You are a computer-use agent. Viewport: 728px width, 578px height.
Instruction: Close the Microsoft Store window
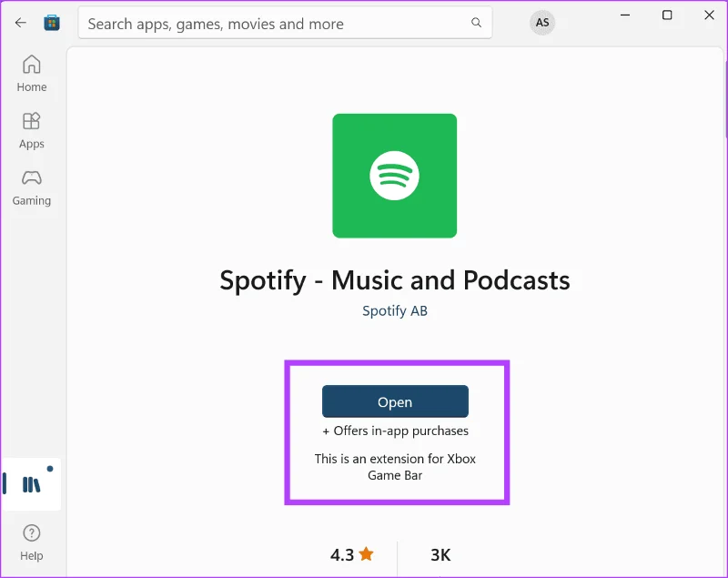(x=709, y=15)
